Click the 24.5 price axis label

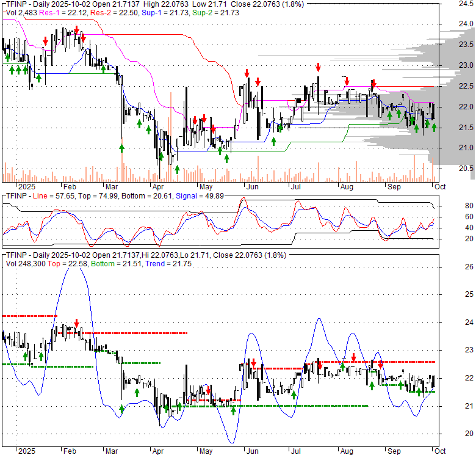click(x=466, y=4)
